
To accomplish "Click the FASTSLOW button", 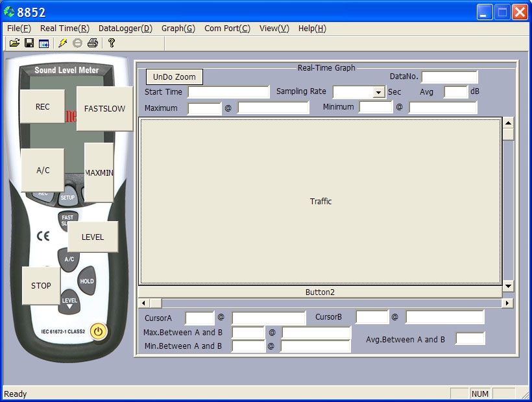I will click(104, 109).
